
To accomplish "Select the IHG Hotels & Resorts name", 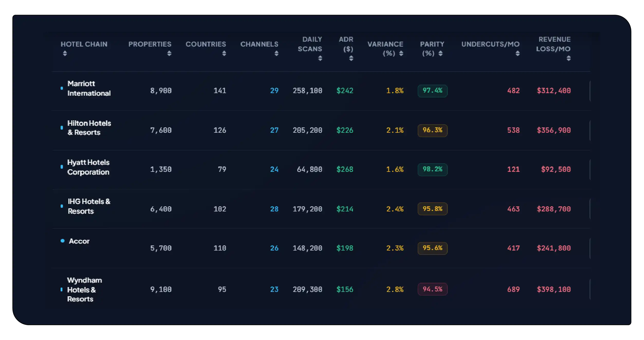I will 89,206.
